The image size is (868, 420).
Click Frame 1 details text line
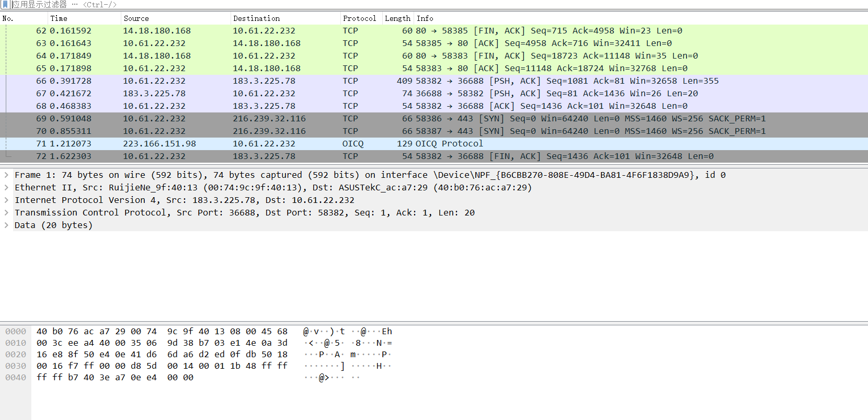(370, 175)
